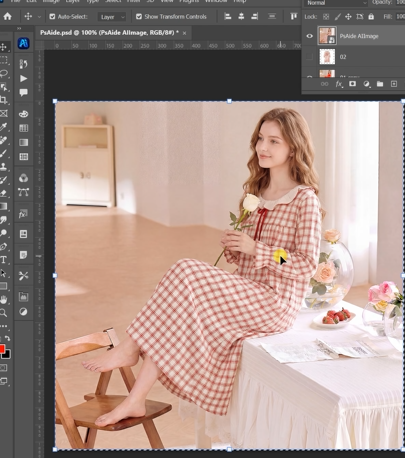Click the add layer mask icon

pos(352,84)
